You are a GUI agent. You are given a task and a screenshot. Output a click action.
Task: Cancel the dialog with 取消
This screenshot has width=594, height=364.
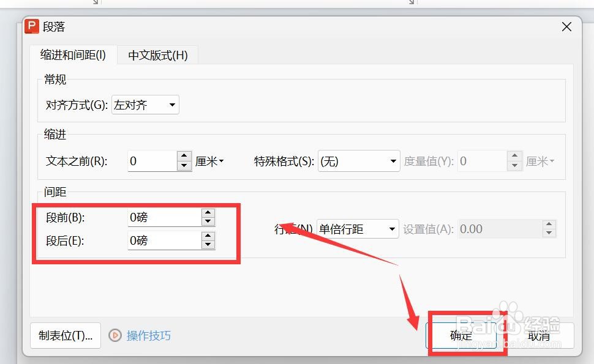tap(539, 335)
